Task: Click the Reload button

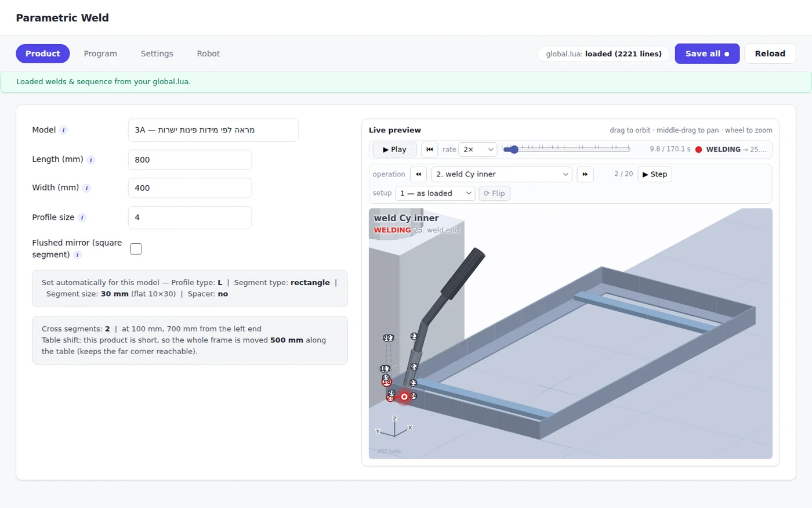Action: pyautogui.click(x=770, y=53)
